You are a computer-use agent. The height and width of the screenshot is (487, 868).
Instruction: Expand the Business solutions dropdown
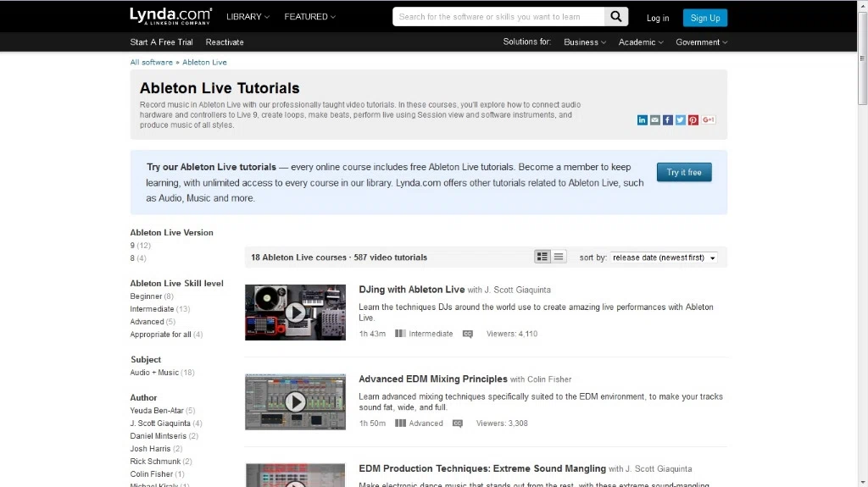[x=585, y=42]
